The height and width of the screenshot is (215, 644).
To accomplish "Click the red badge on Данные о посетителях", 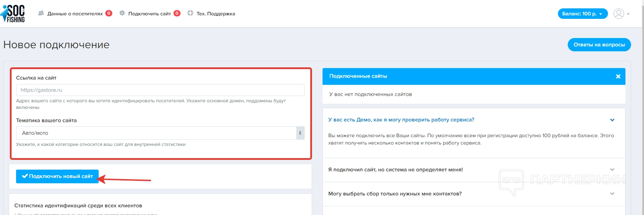I will tap(109, 13).
